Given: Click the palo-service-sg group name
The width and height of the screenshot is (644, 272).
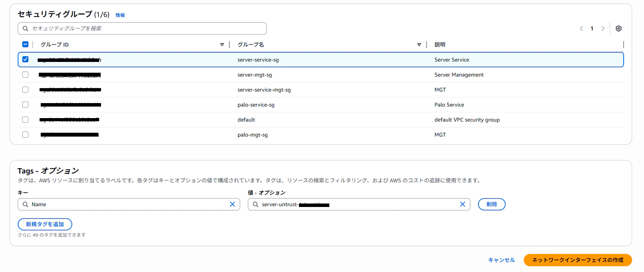Looking at the screenshot, I should pyautogui.click(x=256, y=105).
